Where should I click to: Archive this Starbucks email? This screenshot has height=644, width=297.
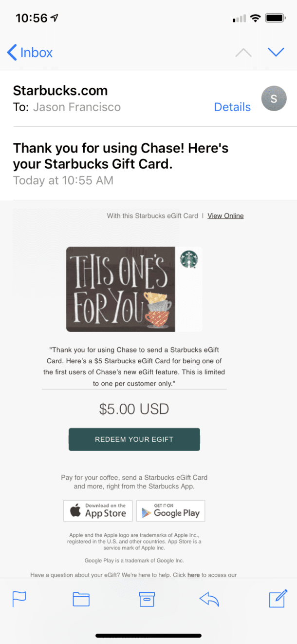click(147, 599)
